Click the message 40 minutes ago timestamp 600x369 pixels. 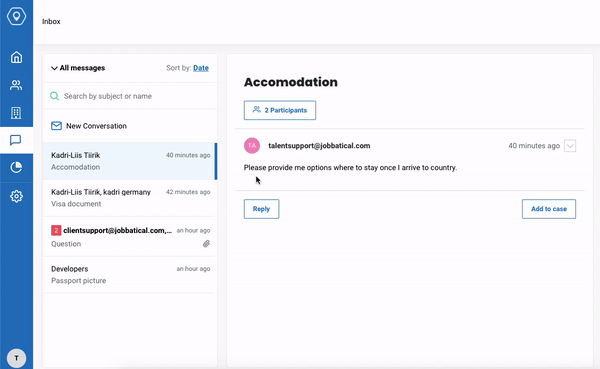[x=534, y=146]
